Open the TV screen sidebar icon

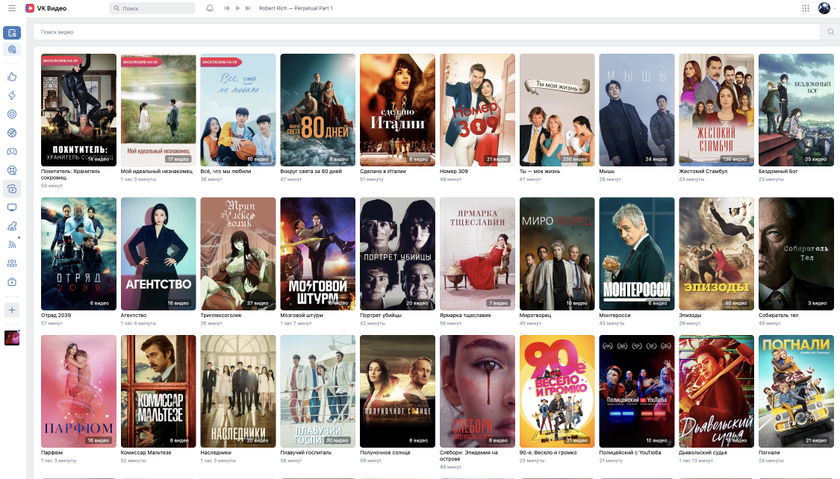(x=12, y=207)
